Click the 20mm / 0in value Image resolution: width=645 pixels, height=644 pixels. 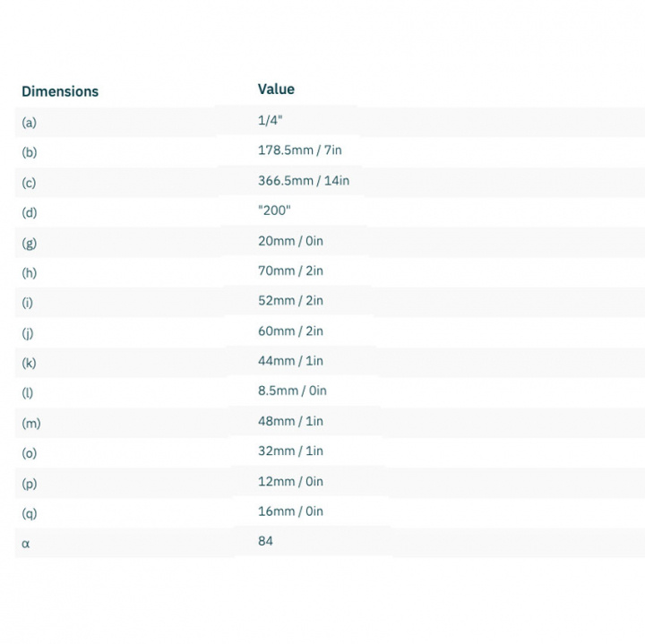click(x=290, y=241)
